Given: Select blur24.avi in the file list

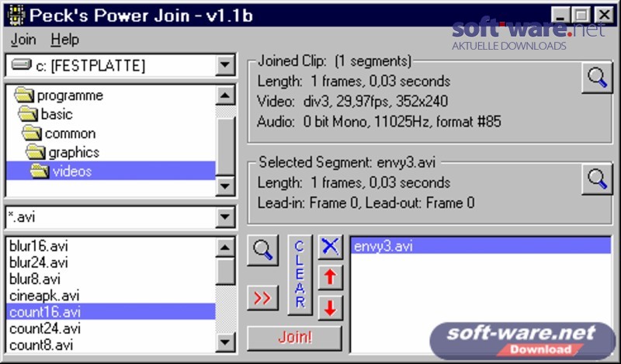Looking at the screenshot, I should tap(111, 262).
